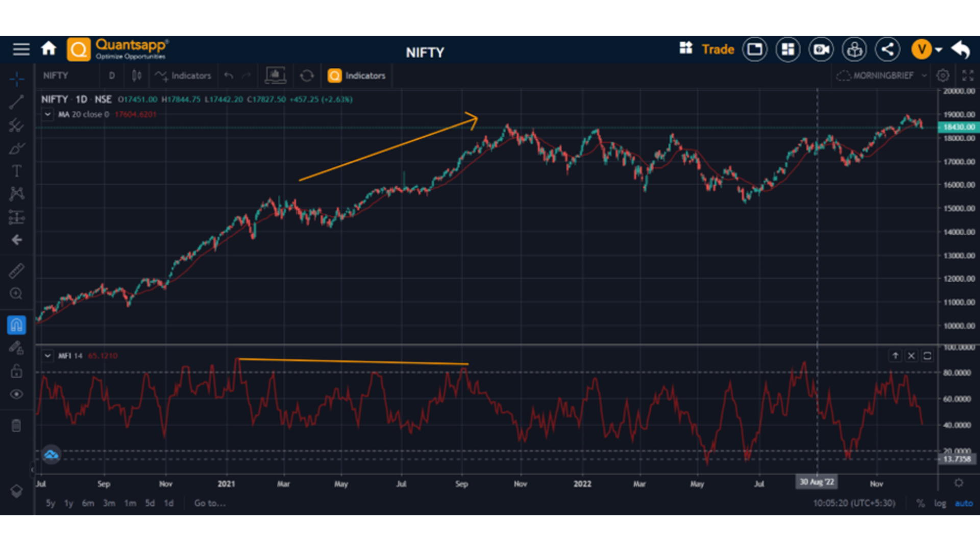Select the text annotation tool

coord(16,171)
